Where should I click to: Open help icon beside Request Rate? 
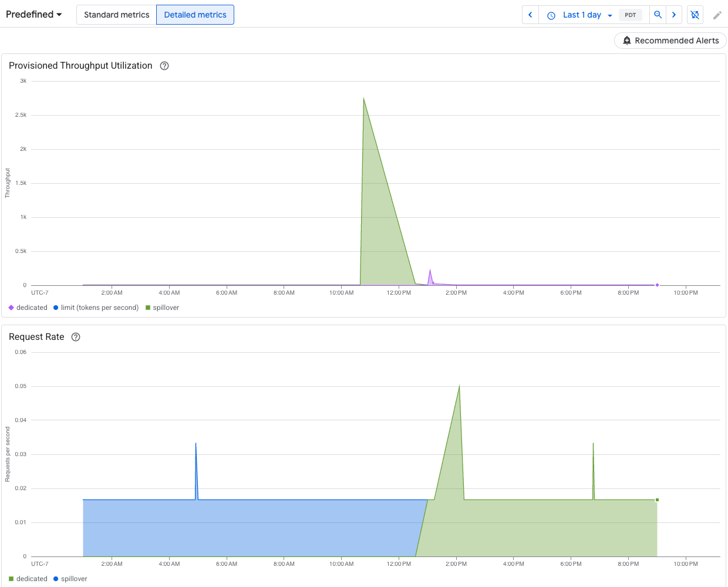76,337
